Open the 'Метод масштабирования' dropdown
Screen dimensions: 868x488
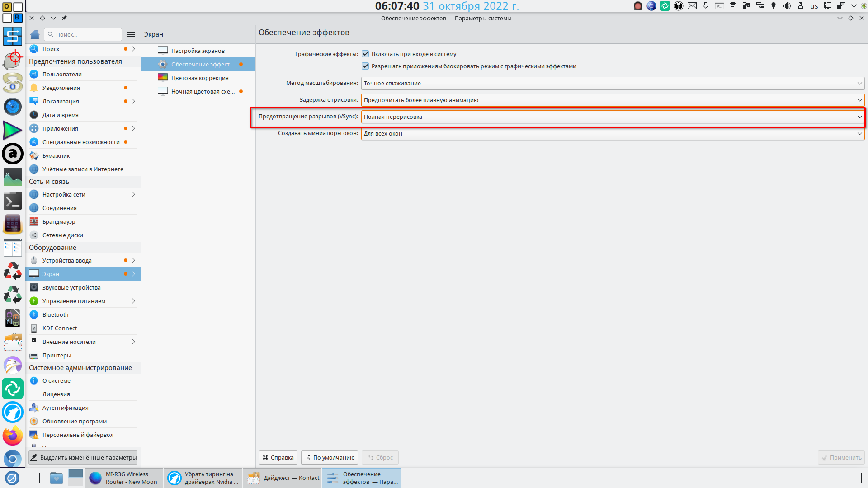613,83
